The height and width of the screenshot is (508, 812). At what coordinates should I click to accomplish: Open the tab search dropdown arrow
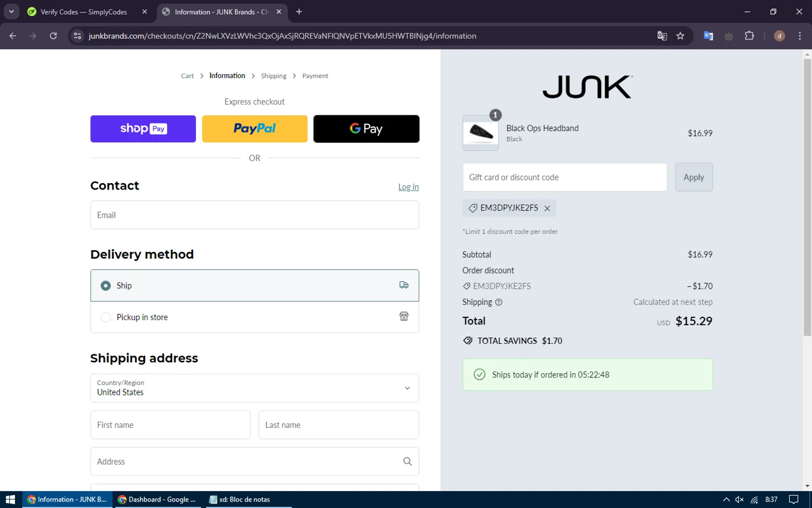coord(11,11)
